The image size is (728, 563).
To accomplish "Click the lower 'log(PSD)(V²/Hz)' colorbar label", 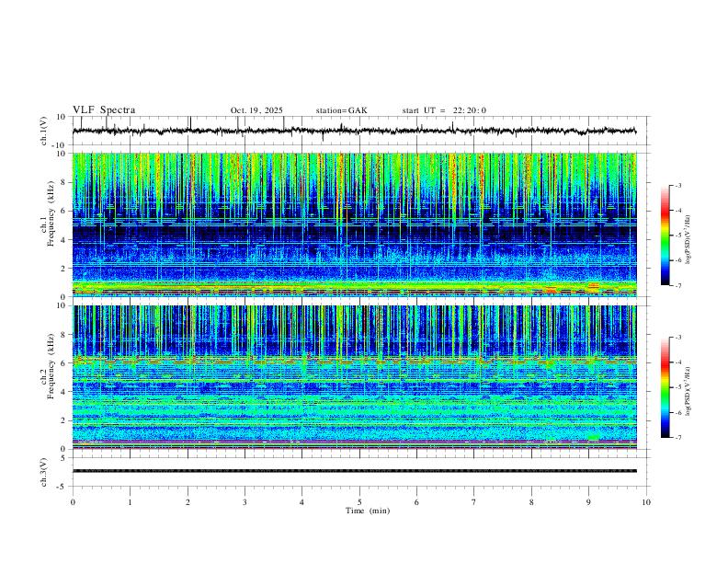I will [688, 391].
